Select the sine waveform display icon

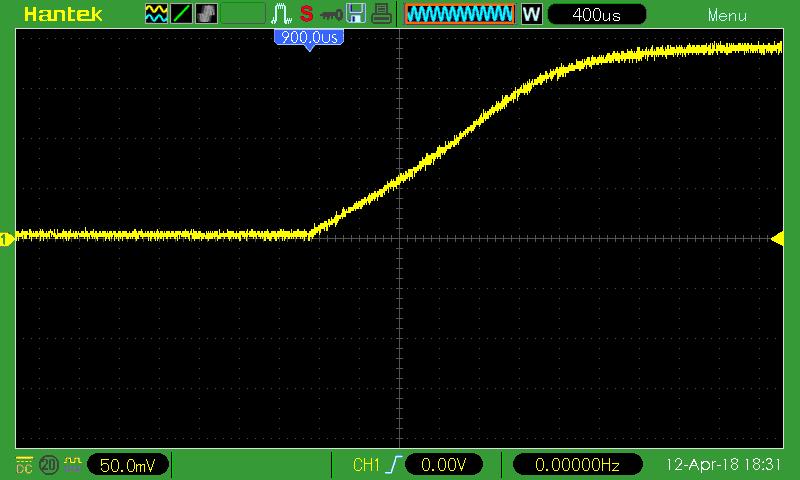coord(156,14)
